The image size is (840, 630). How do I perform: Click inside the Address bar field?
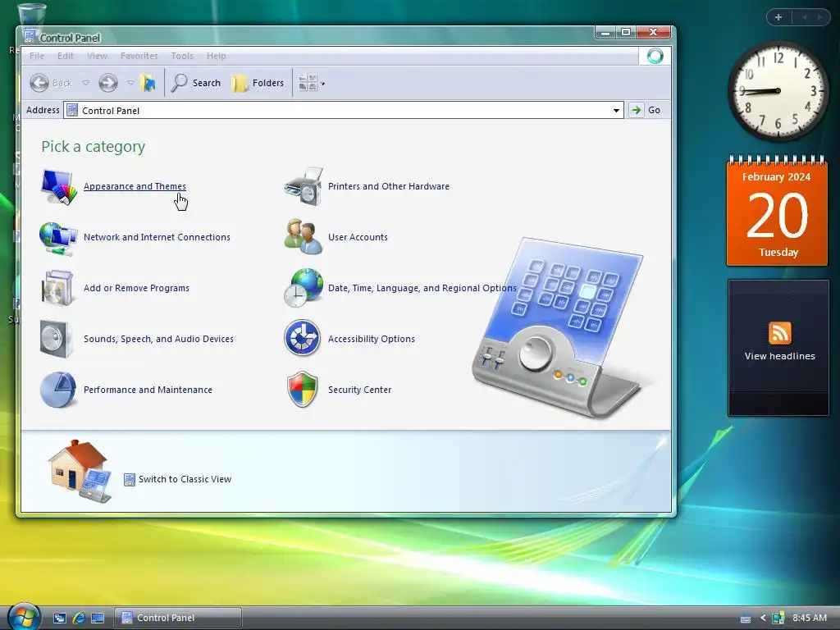point(344,111)
